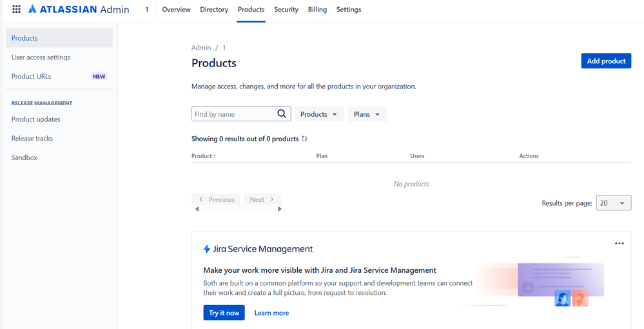Viewport: 644px width, 329px height.
Task: Refresh results with the reload icon
Action: [304, 139]
